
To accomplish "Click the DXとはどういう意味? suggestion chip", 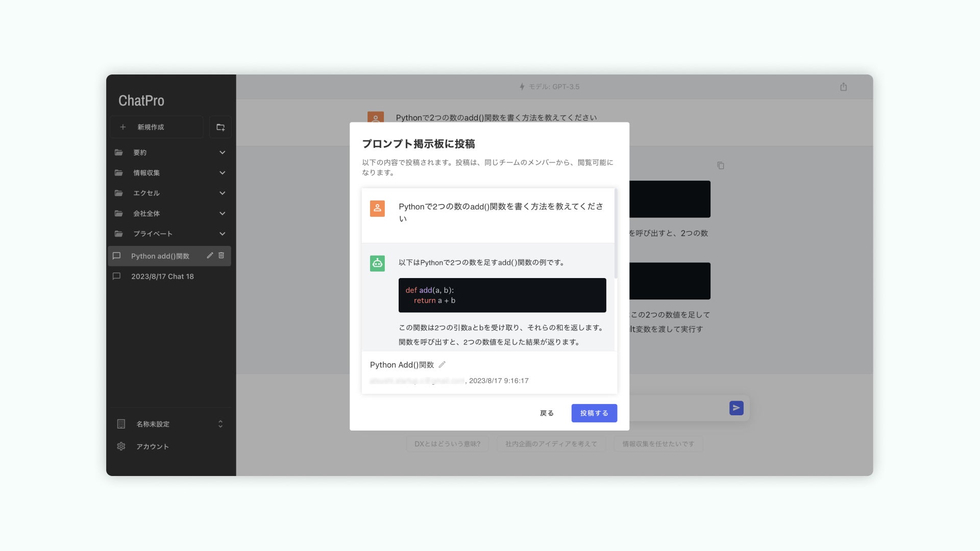I will [447, 444].
